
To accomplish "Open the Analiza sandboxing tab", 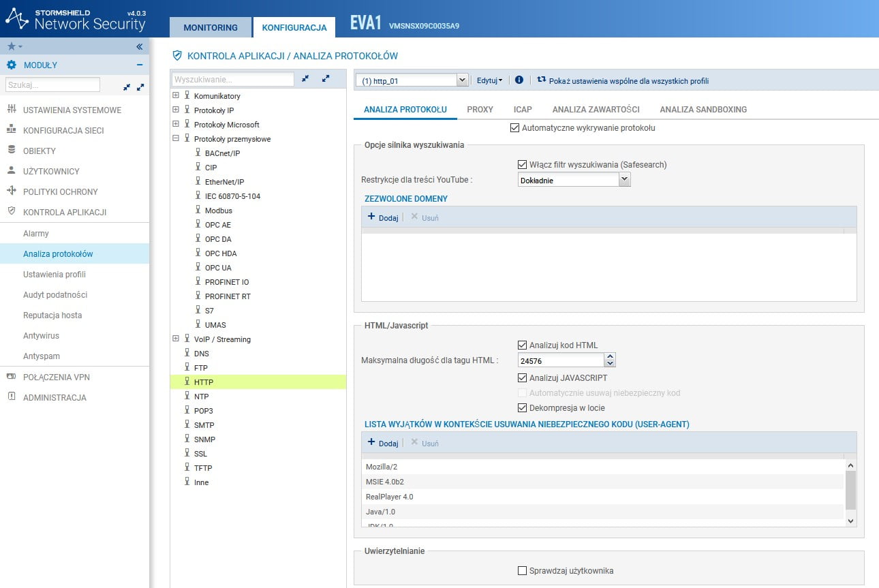I will point(703,109).
